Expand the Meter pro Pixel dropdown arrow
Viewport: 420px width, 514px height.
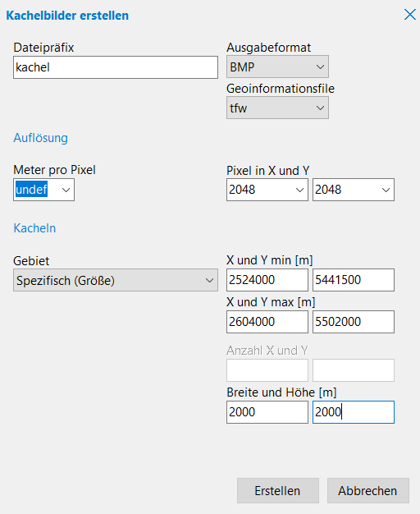point(66,190)
